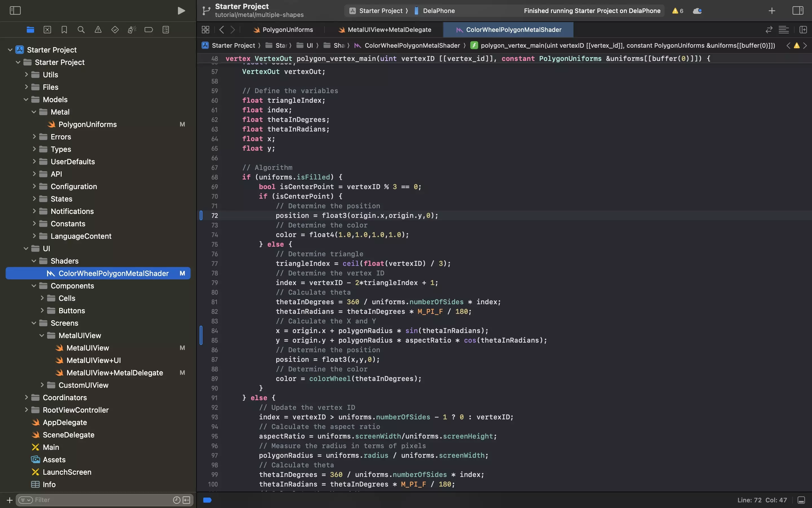
Task: Expand the Coordinators folder
Action: point(26,397)
